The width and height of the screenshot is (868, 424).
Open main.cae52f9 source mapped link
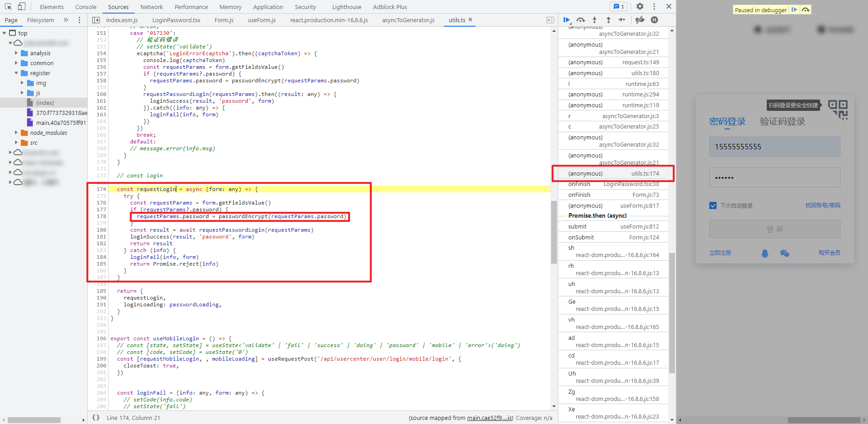point(490,418)
